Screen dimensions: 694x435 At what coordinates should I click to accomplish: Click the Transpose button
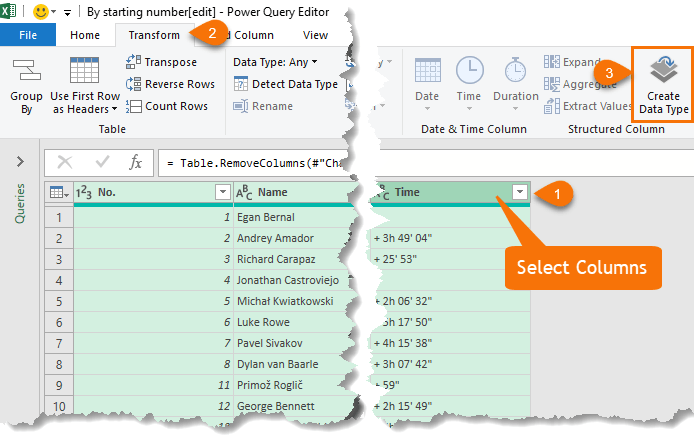click(161, 62)
